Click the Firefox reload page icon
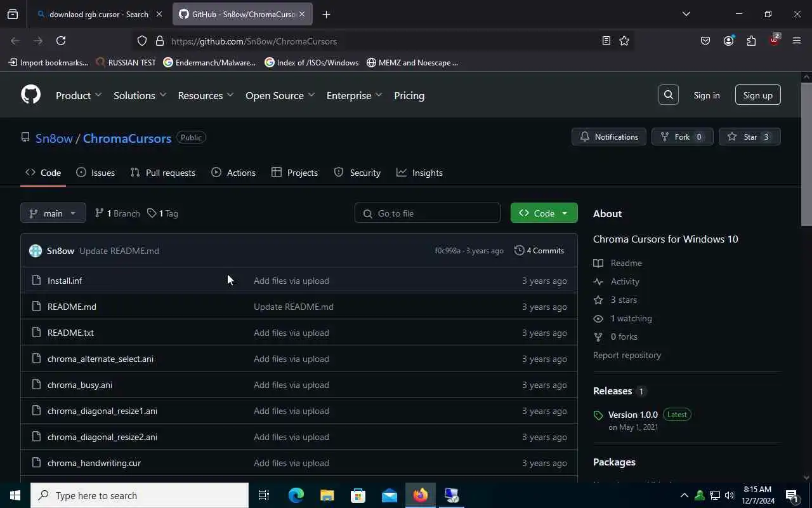 click(61, 41)
